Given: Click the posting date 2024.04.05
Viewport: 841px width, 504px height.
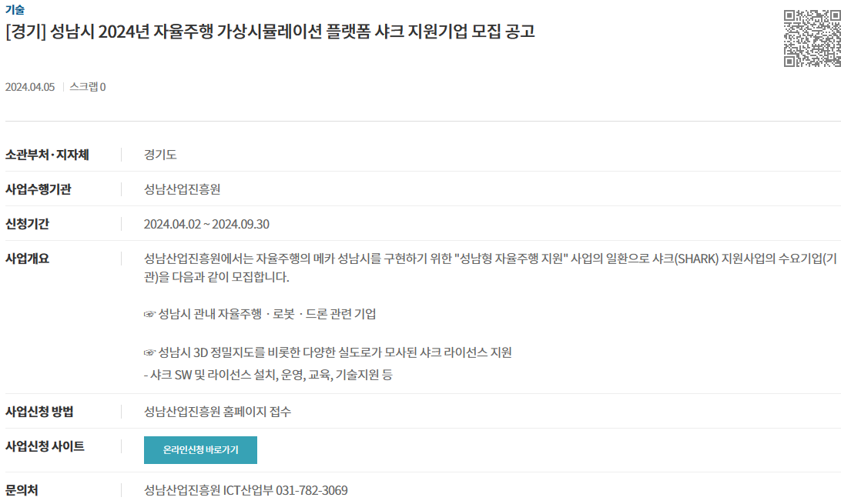Looking at the screenshot, I should pyautogui.click(x=30, y=87).
